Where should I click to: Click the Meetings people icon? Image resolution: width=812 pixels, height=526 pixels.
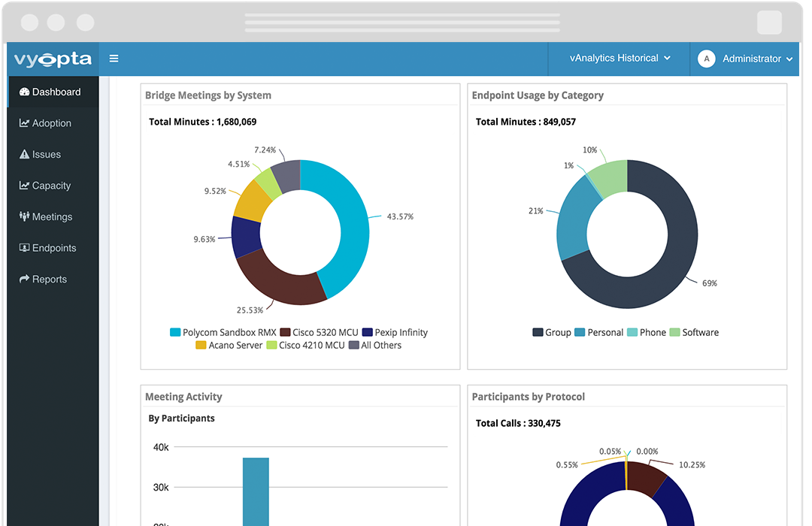click(x=24, y=216)
